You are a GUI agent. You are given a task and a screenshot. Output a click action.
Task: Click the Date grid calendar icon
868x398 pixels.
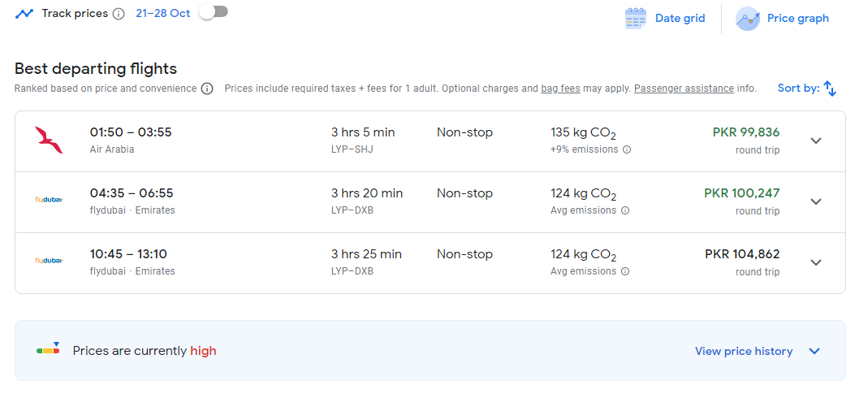tap(635, 19)
